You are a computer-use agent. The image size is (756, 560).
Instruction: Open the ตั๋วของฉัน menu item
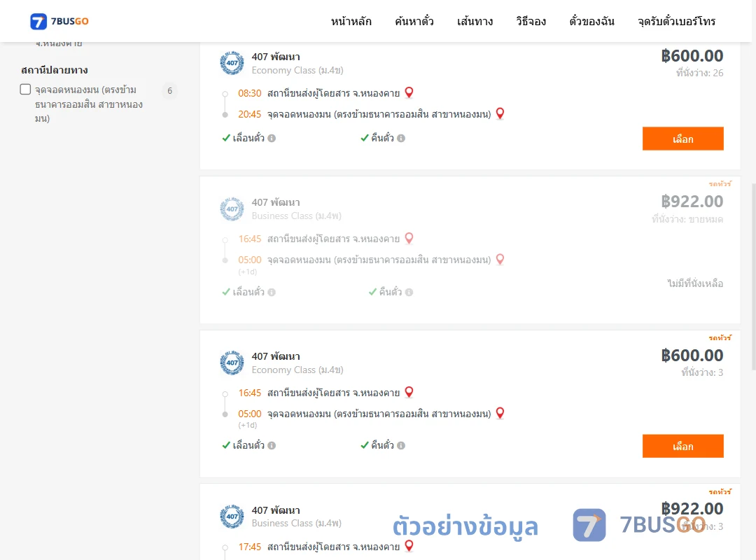tap(591, 21)
